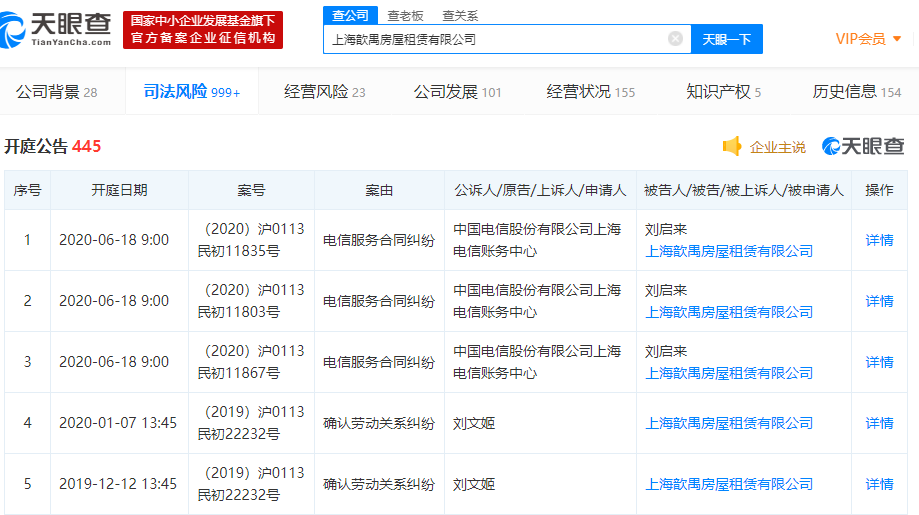
Task: Open 详情 for case 民初11835号
Action: click(879, 240)
